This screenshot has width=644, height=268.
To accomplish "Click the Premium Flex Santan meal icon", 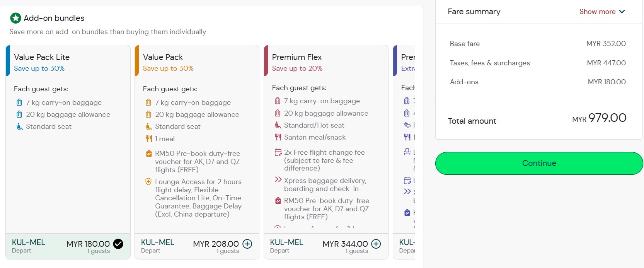I will pyautogui.click(x=278, y=137).
